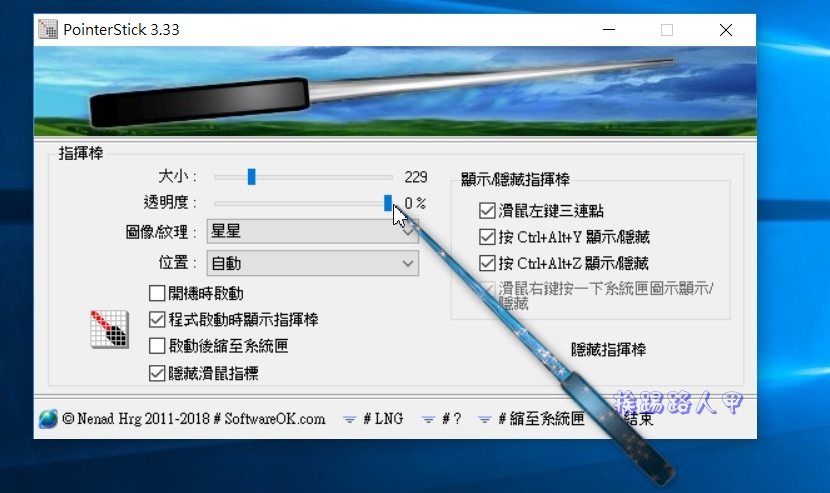Viewport: 830px width, 493px height.
Task: Click the funnel icon before # 縮至系統匣
Action: 484,419
